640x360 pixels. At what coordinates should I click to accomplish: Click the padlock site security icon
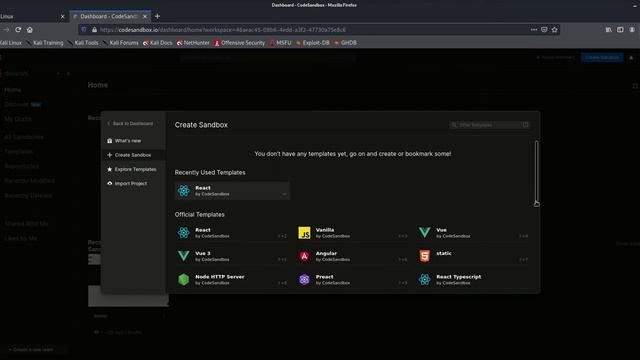94,29
